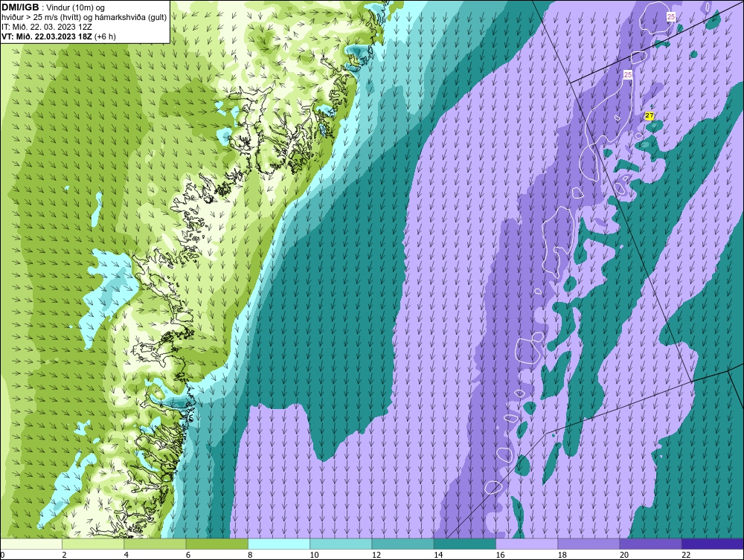This screenshot has height=560, width=744.
Task: Click the legend scale number 10
Action: point(314,555)
